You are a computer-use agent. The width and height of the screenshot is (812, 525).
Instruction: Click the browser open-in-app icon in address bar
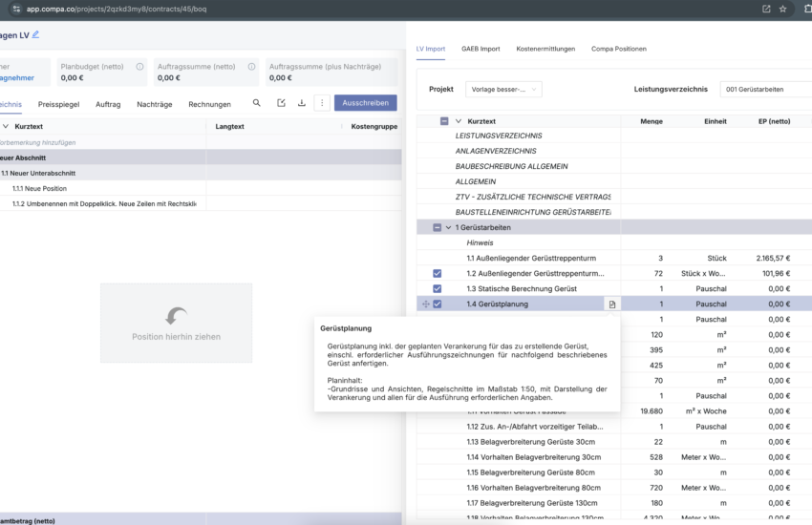click(x=766, y=9)
